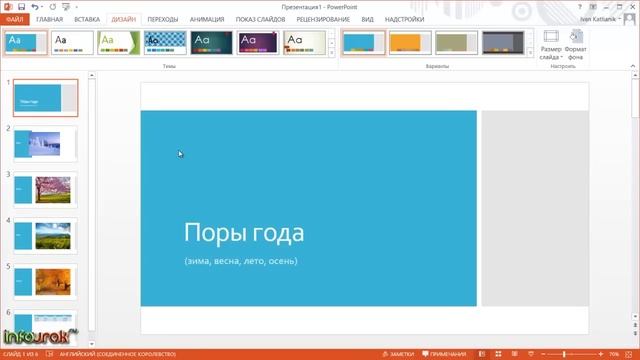This screenshot has width=640, height=360.
Task: Switch to Slide Sorter view icon
Action: tap(498, 354)
